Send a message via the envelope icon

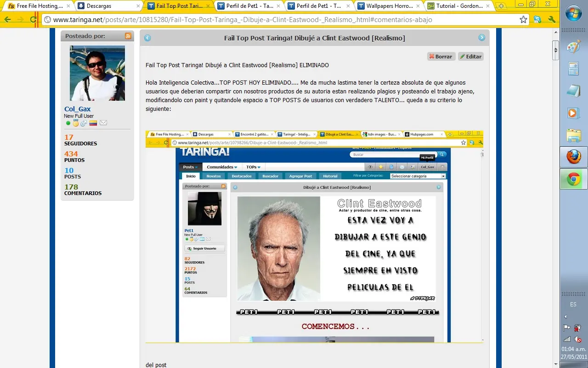[x=103, y=123]
